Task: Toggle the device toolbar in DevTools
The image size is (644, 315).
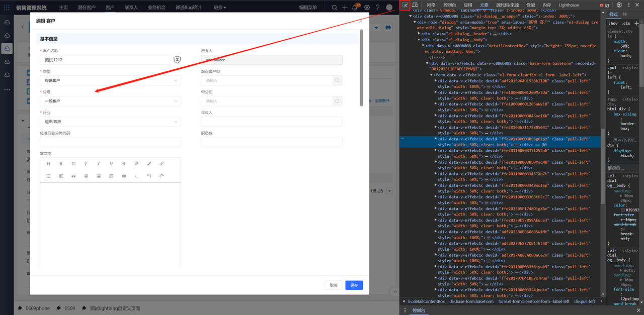Action: click(x=416, y=5)
